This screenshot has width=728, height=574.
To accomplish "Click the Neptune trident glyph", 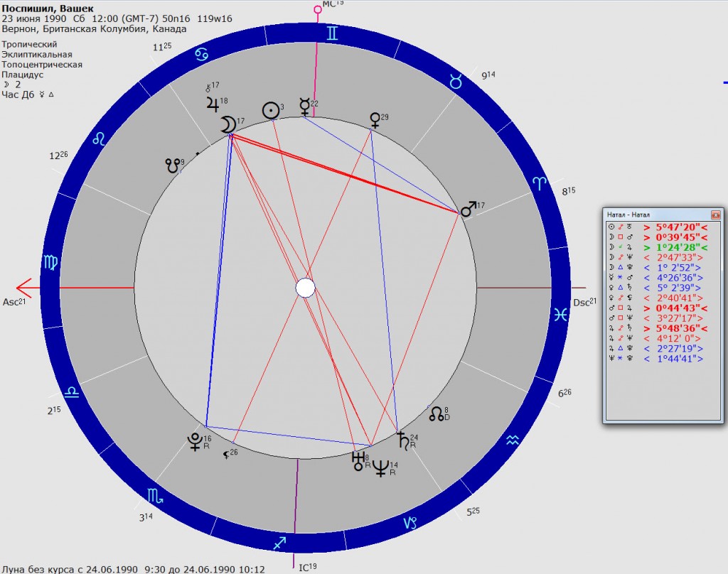I will click(x=381, y=467).
